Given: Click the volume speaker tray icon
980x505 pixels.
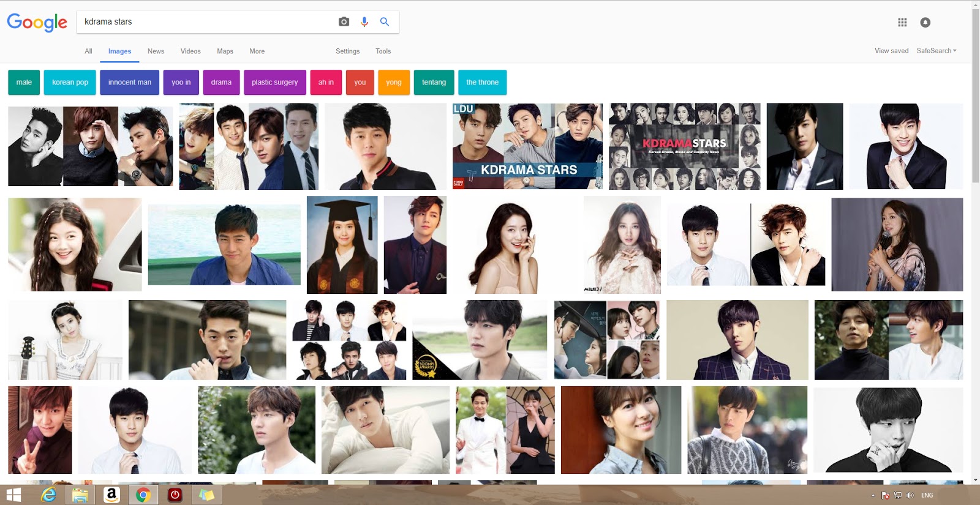Looking at the screenshot, I should (x=910, y=495).
